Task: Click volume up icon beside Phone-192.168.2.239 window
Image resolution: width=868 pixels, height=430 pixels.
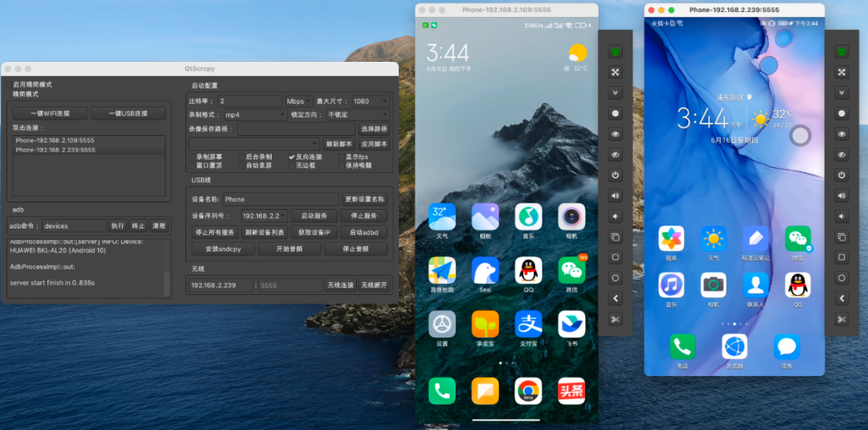Action: click(x=841, y=195)
